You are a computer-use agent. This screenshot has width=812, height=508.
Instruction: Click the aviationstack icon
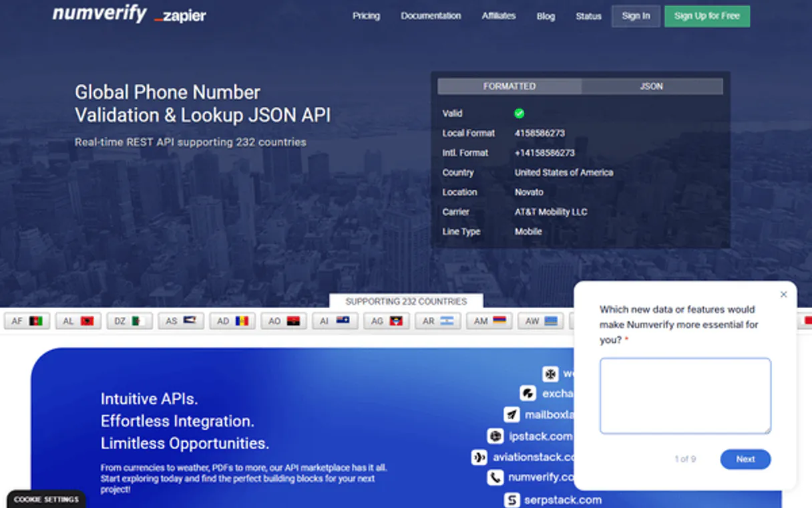point(479,457)
